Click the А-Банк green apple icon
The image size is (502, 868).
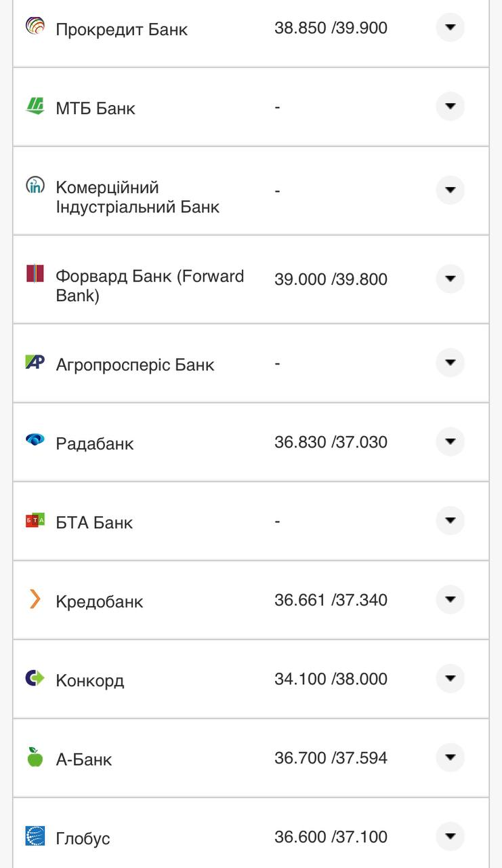coord(35,757)
